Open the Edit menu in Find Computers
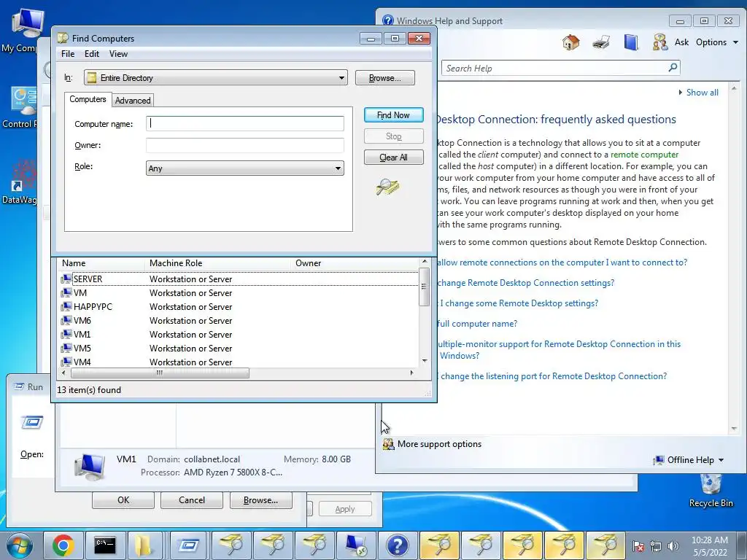 coord(91,54)
